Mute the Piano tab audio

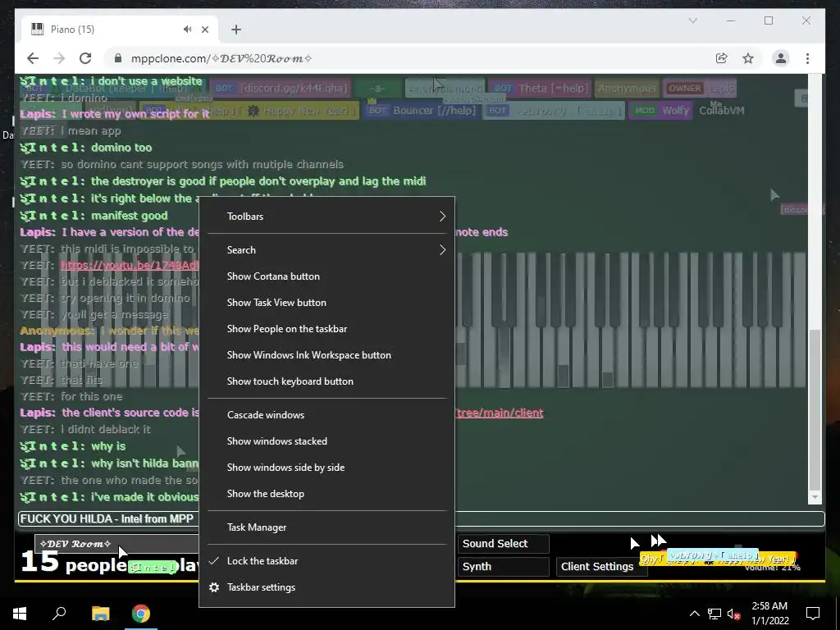coord(188,29)
